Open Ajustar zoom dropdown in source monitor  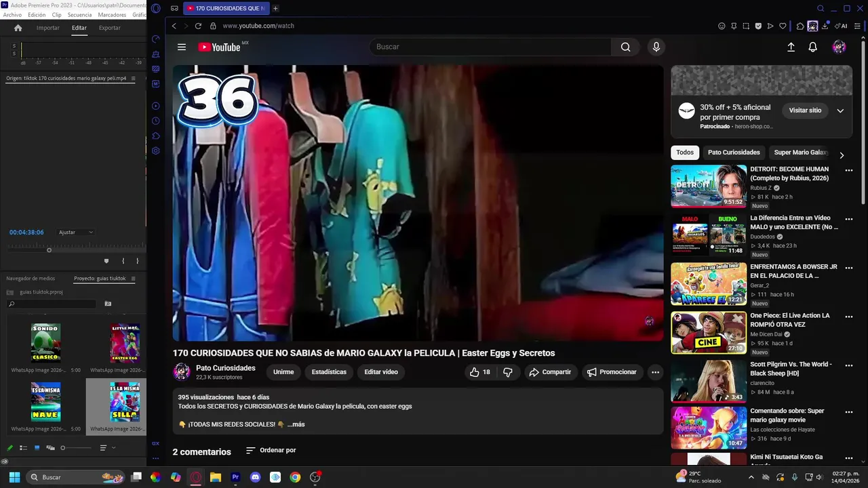(76, 232)
